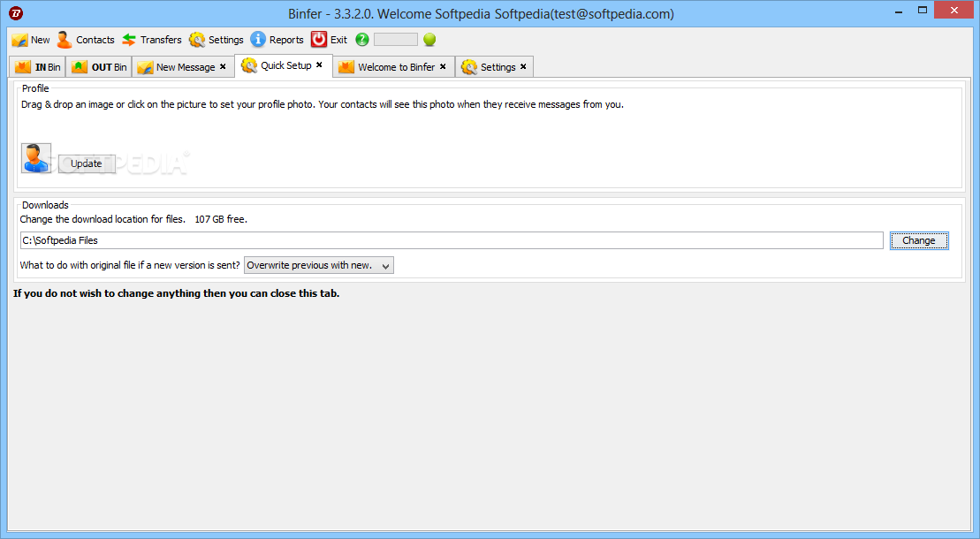Click the Welcome to Binfer tab icon
The width and height of the screenshot is (980, 539).
click(346, 67)
